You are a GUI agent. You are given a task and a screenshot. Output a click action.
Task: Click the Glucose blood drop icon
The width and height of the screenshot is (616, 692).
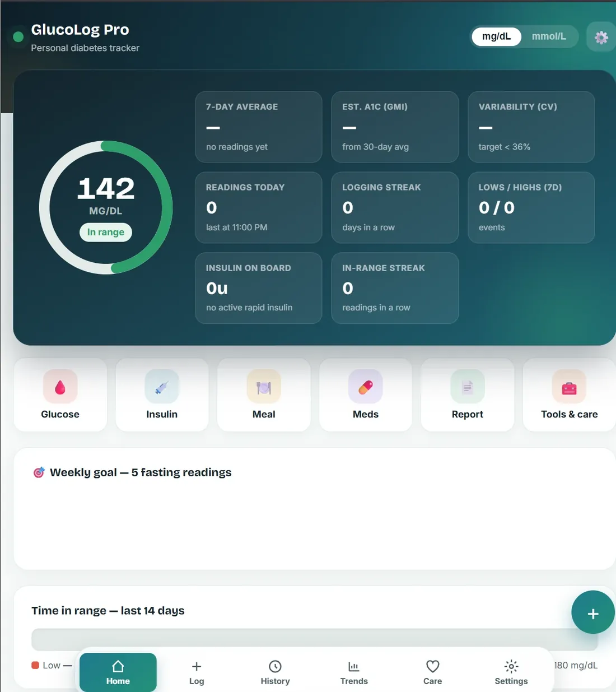(x=60, y=387)
